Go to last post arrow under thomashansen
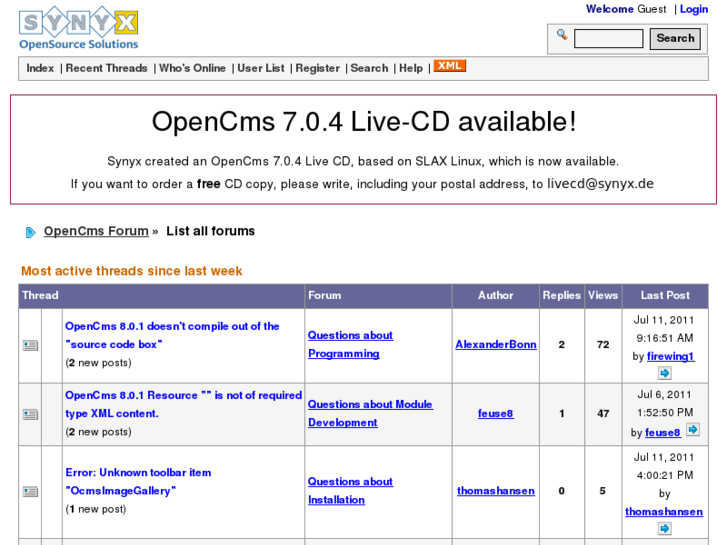This screenshot has height=545, width=727. [664, 528]
